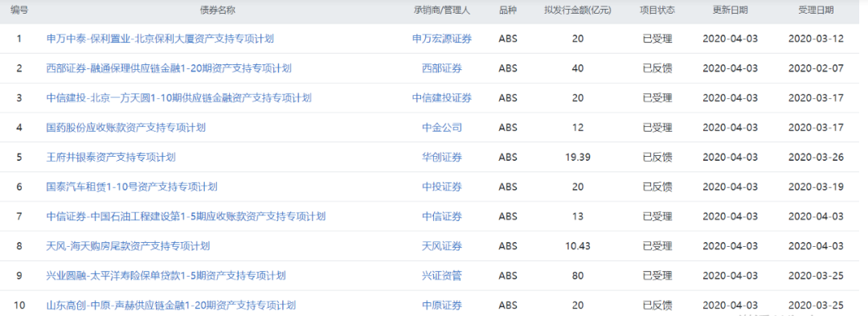
Task: Click the 拟发行金额(亿元) column header
Action: [578, 10]
